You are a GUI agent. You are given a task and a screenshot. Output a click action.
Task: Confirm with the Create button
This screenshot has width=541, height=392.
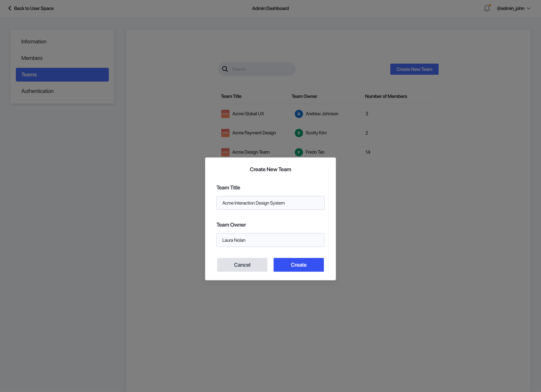click(x=299, y=265)
